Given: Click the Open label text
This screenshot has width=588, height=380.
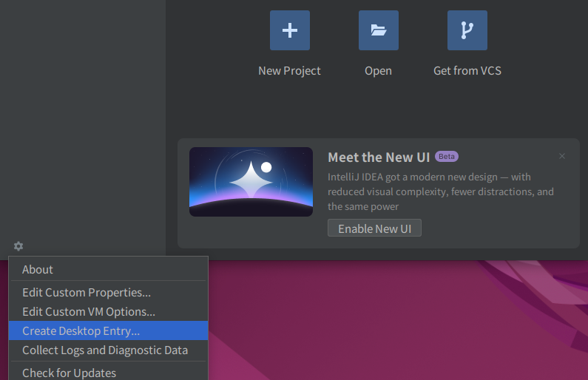Looking at the screenshot, I should pos(379,71).
